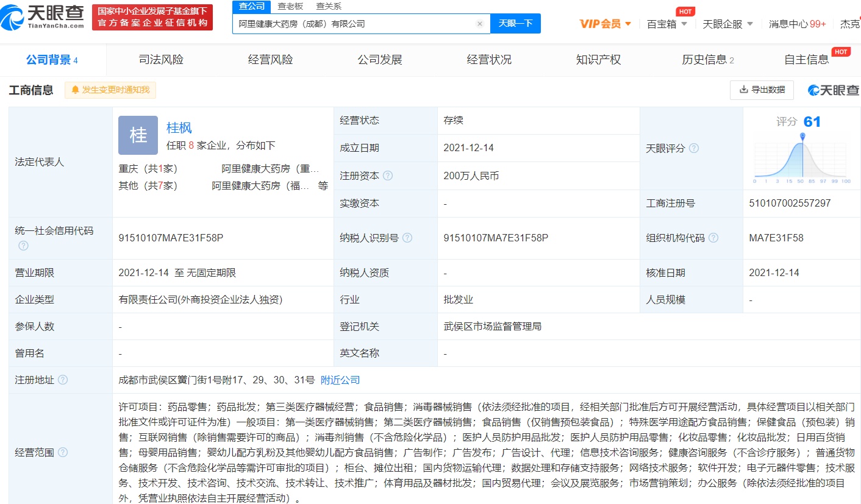
Task: Click the help icon next to 纳税人识别号
Action: click(x=407, y=238)
